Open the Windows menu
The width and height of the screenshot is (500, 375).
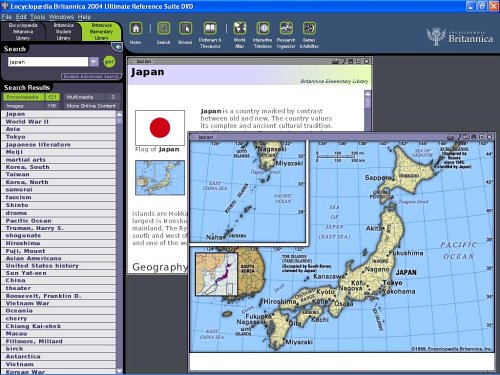(x=61, y=17)
